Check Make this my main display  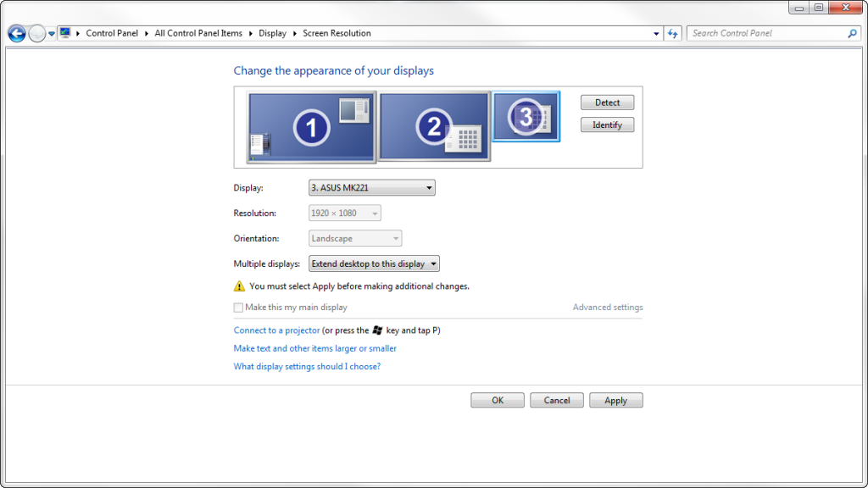tap(238, 308)
